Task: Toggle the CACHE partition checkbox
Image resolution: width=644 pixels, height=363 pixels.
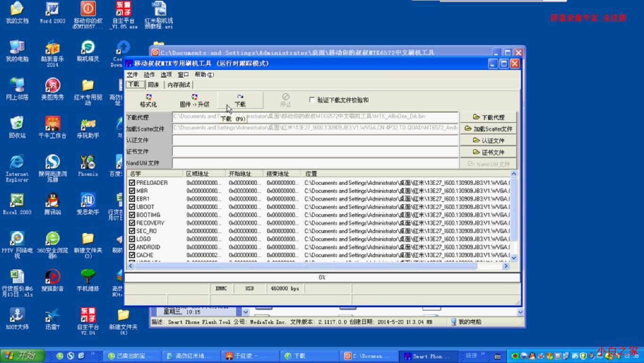Action: pyautogui.click(x=132, y=255)
